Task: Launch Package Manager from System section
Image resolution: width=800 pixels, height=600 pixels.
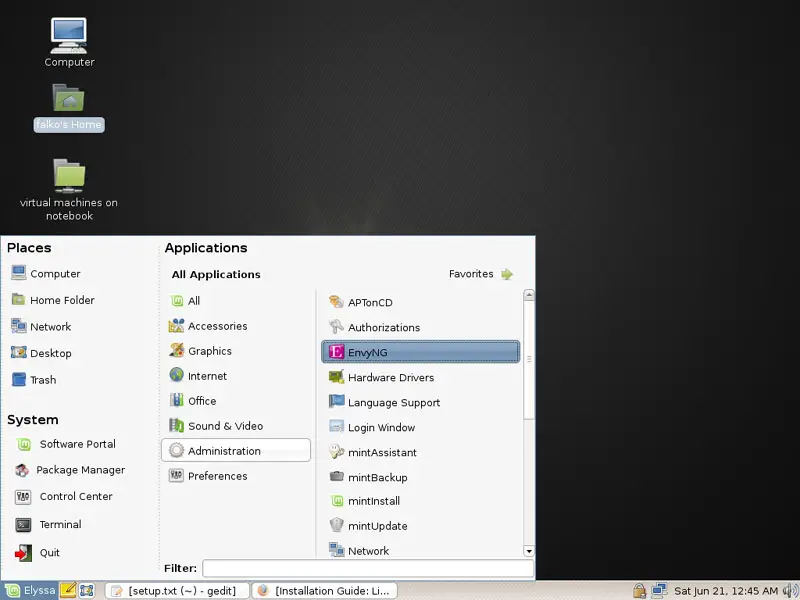Action: point(69,470)
